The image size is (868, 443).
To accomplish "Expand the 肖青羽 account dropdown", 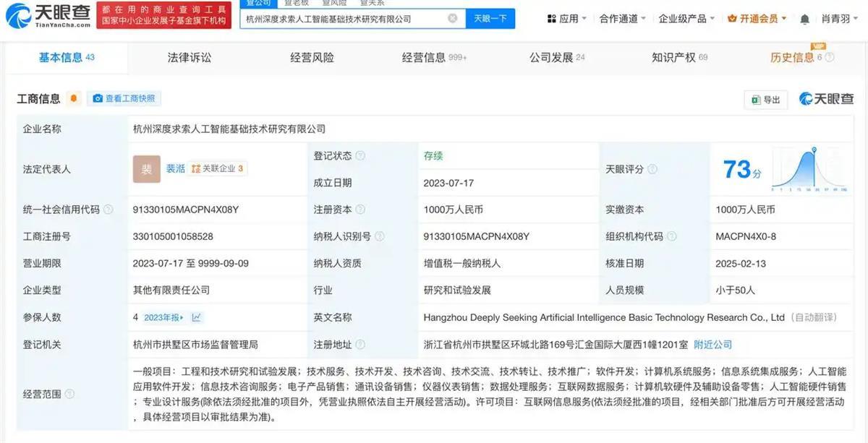I will [838, 18].
